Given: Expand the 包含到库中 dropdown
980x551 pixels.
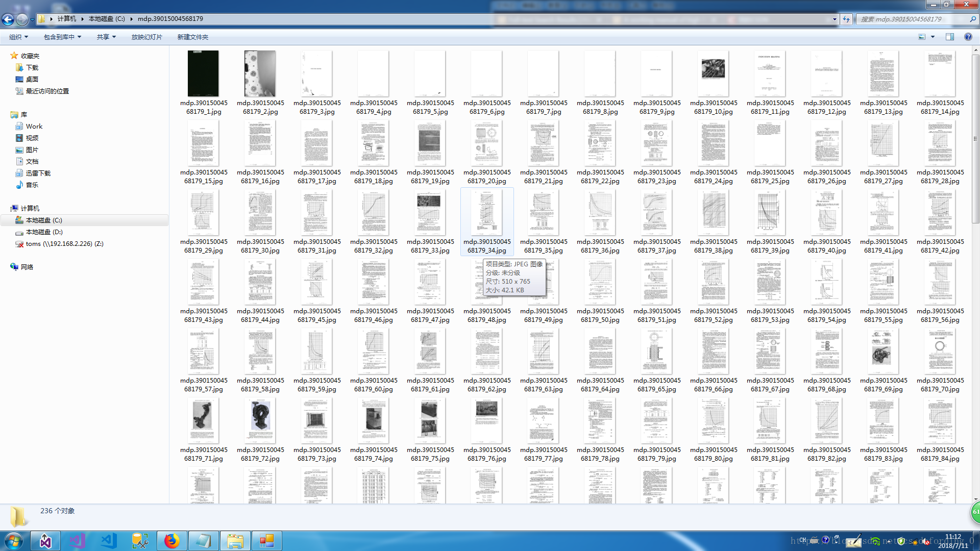Looking at the screenshot, I should click(x=62, y=37).
